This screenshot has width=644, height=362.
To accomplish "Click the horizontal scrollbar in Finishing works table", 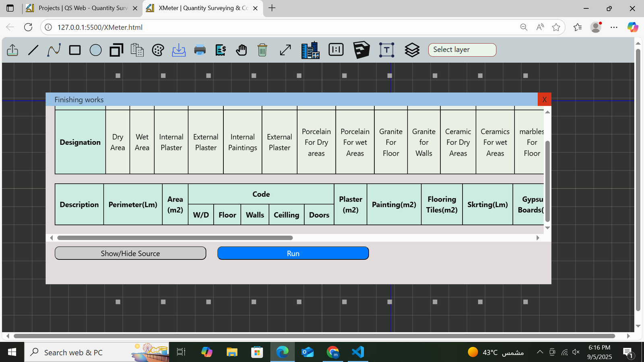I will tap(175, 238).
